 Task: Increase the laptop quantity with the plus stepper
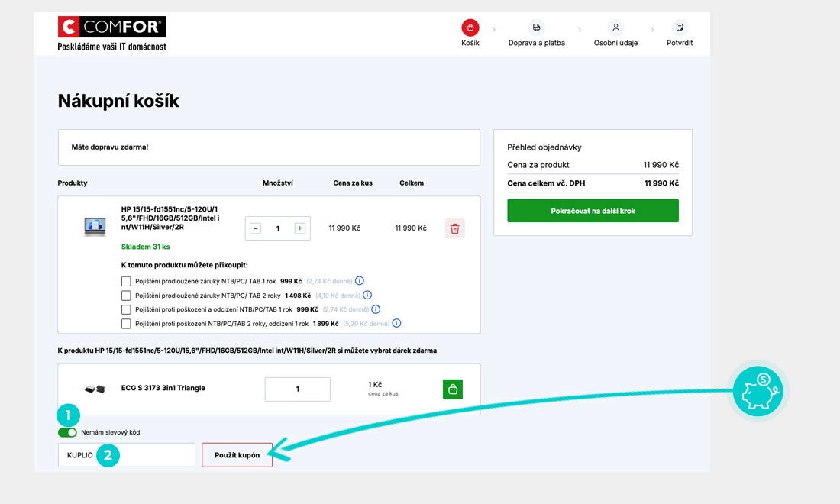[299, 228]
